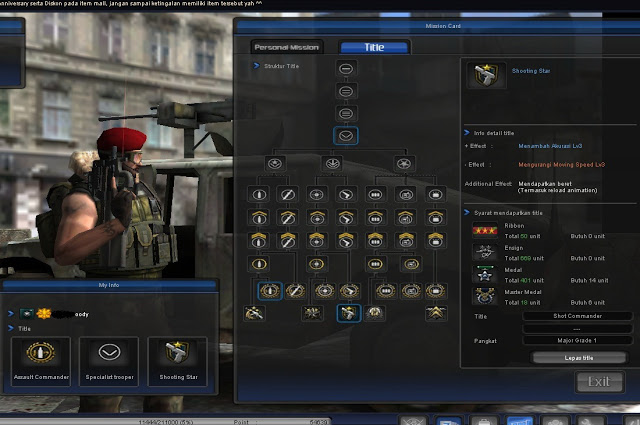Image resolution: width=640 pixels, height=425 pixels.
Task: Click the Ensign requirement icon
Action: [x=484, y=252]
